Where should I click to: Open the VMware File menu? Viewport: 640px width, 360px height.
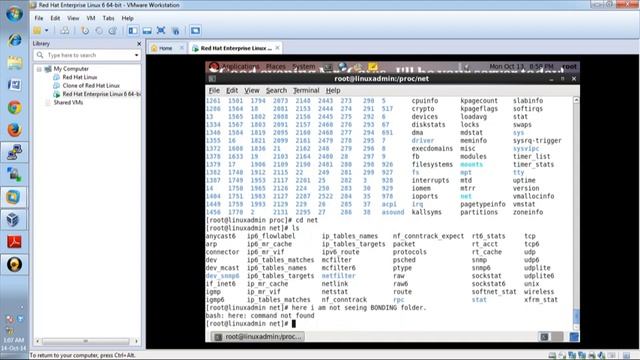tap(39, 18)
